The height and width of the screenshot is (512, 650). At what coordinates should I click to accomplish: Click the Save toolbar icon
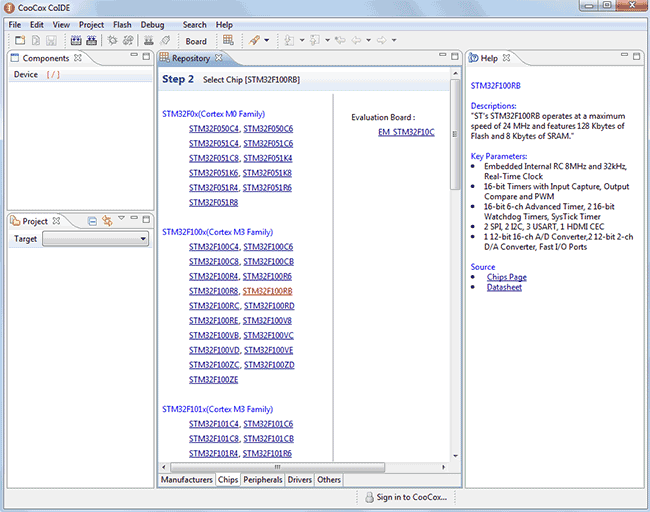pyautogui.click(x=51, y=40)
